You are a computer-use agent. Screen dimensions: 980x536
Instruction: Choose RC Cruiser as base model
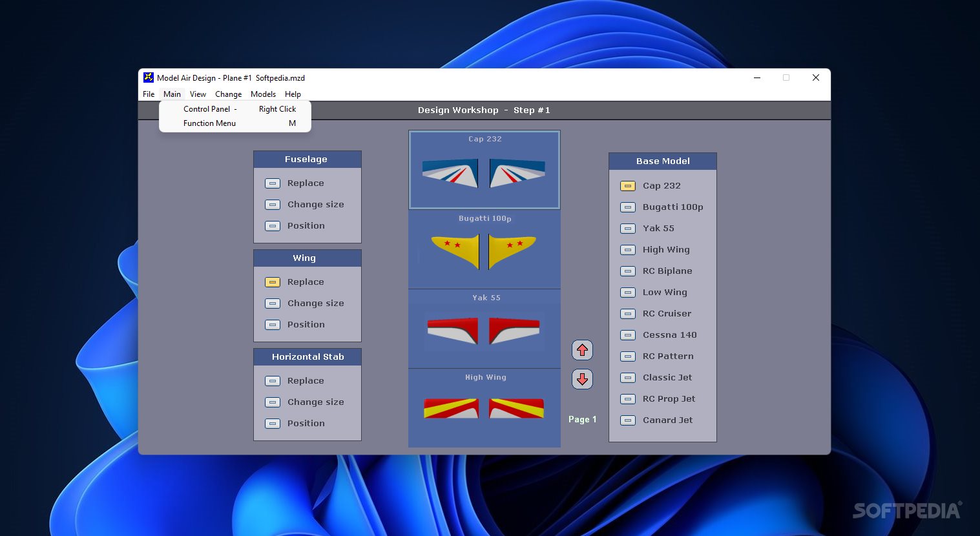coord(628,314)
